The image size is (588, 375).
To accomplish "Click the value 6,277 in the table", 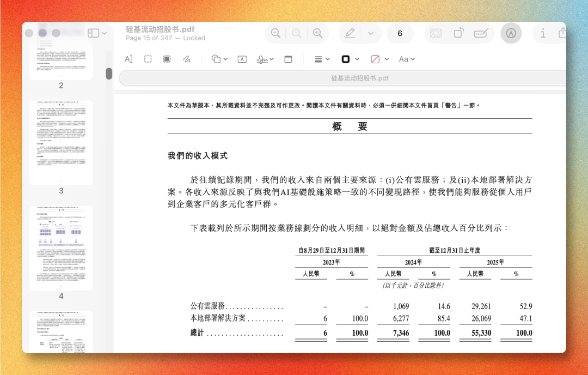I will click(x=401, y=319).
